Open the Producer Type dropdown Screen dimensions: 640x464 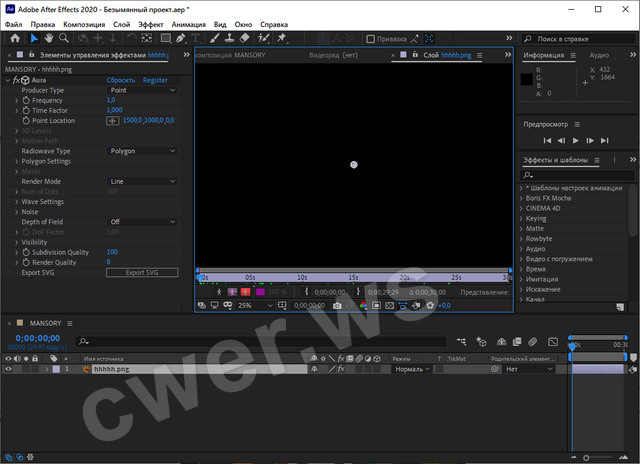142,90
